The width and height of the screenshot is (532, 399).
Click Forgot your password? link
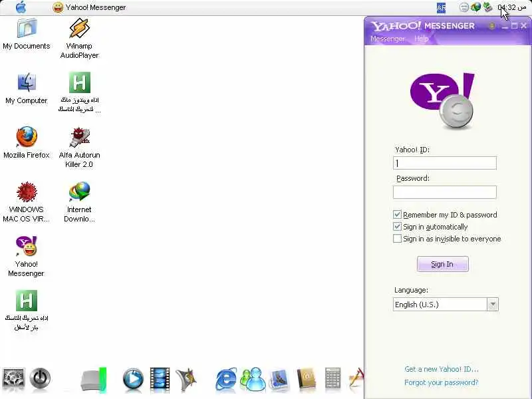pyautogui.click(x=441, y=382)
